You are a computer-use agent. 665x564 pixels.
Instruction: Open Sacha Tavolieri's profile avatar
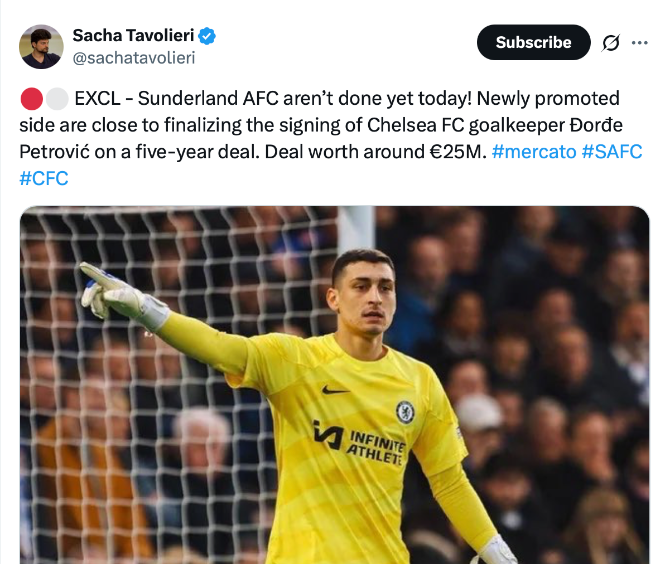41,46
